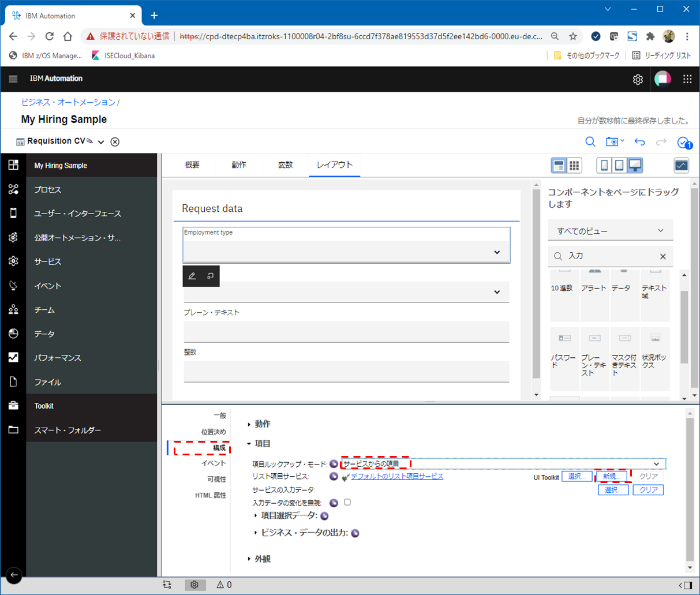Screen dimensions: 700x595
Task: Open the 位置決め properties section
Action: [214, 432]
